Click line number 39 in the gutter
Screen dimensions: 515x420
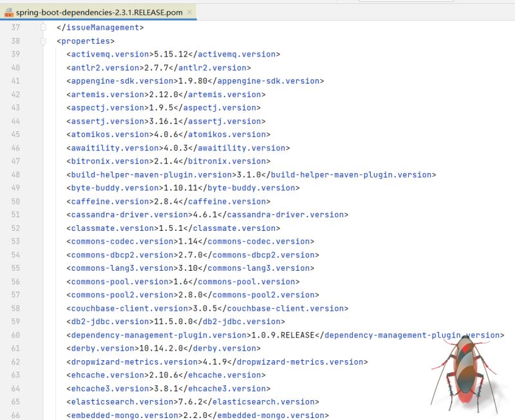[x=15, y=54]
